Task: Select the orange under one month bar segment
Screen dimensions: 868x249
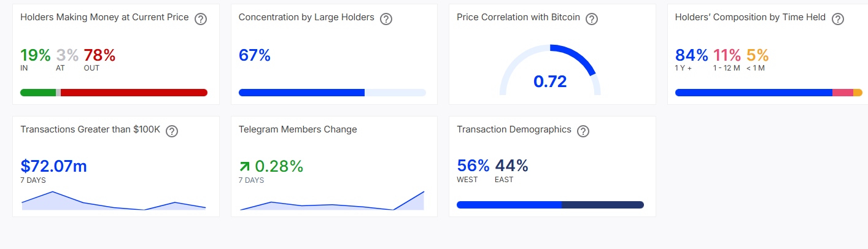Action: click(x=858, y=93)
